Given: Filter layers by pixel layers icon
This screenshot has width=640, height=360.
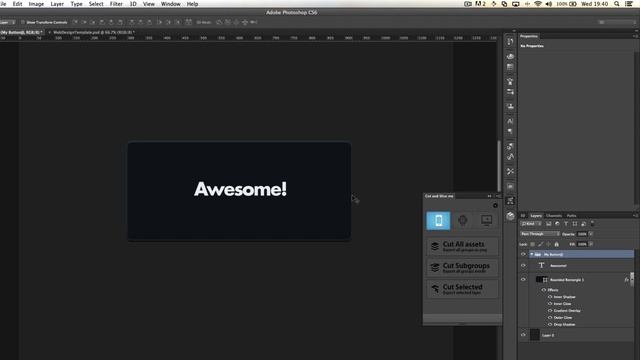Looking at the screenshot, I should point(549,224).
